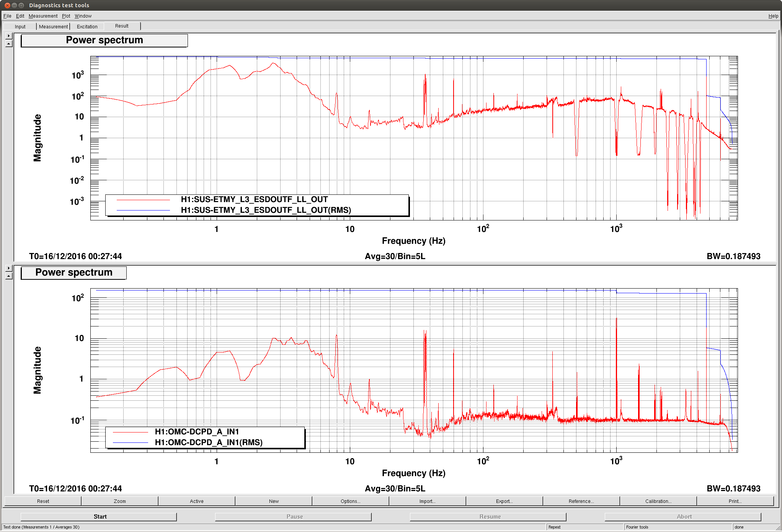Screen dimensions: 782x532
Task: Expand bottom plot options panel arrow
Action: [9, 268]
